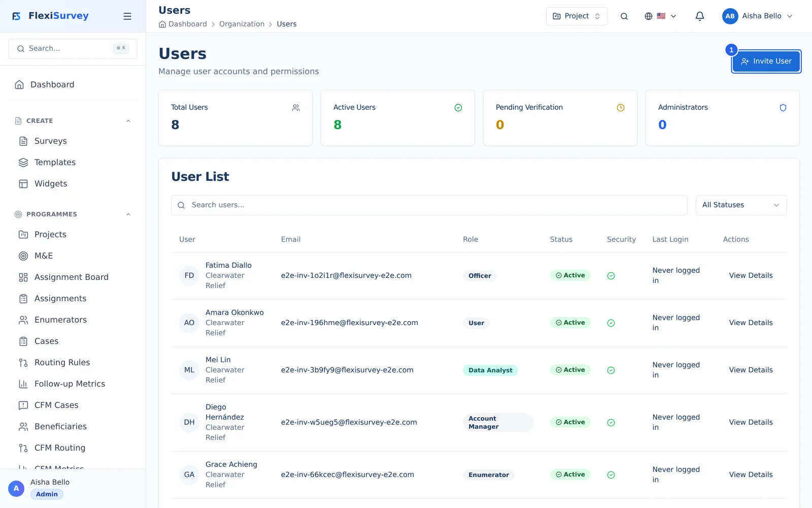Click the CFM Routing branch icon

click(23, 448)
